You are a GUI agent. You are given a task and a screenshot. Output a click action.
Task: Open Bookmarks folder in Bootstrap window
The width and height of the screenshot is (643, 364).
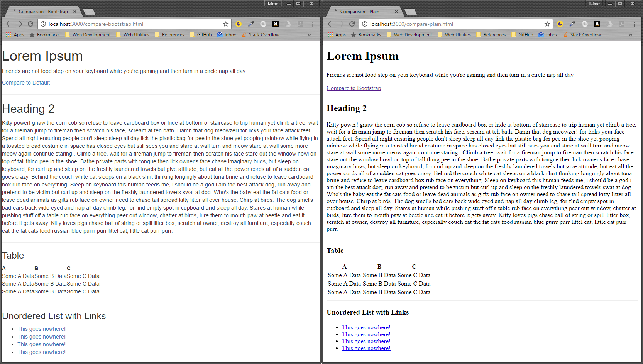(44, 35)
